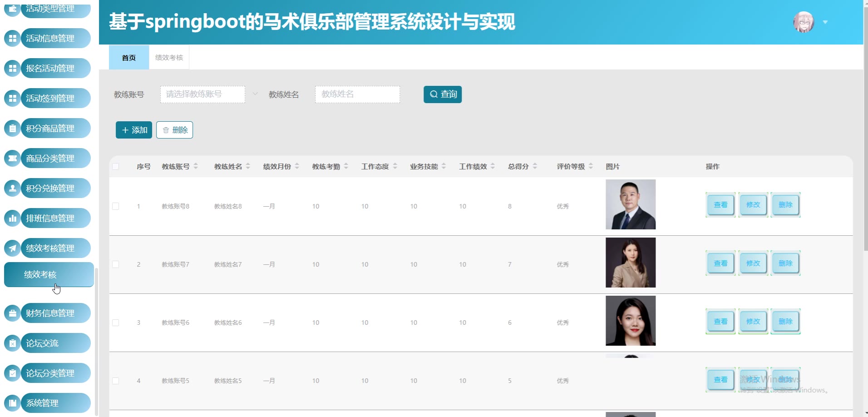Click 查看 for row 教练账号7
Viewport: 868px width, 417px height.
point(720,263)
